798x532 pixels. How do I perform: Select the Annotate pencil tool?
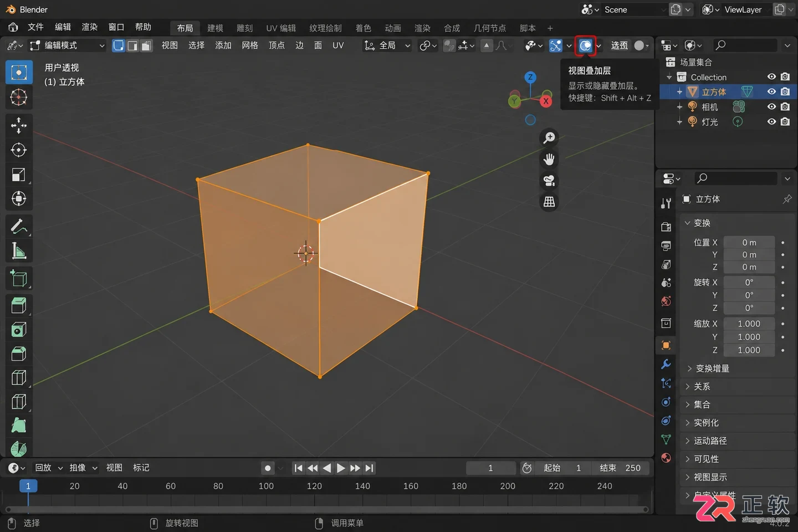pyautogui.click(x=19, y=226)
